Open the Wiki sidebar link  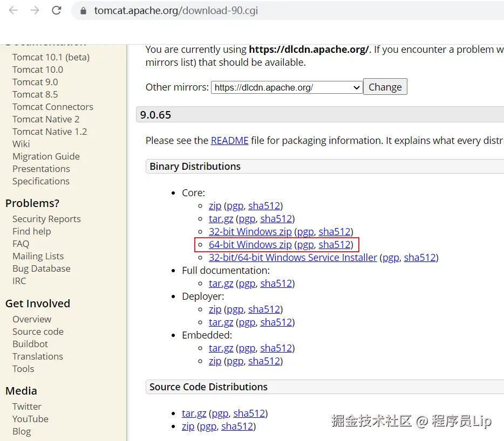pyautogui.click(x=21, y=144)
